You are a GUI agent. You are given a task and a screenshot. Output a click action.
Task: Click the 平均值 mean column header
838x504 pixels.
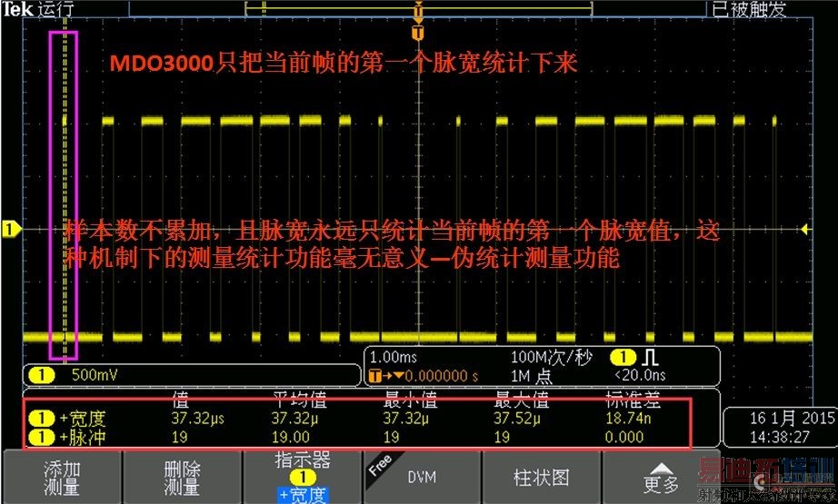[300, 400]
